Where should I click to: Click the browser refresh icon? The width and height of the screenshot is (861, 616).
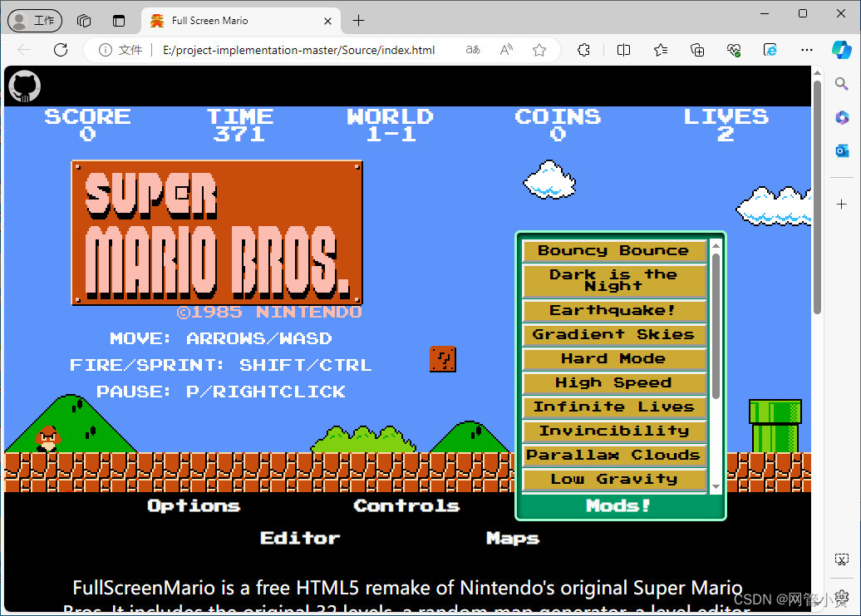coord(61,50)
